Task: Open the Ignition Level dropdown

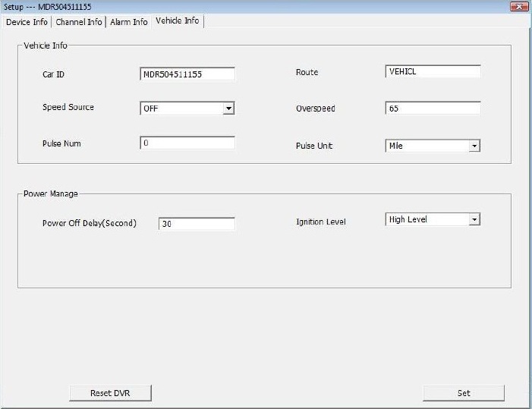Action: [433, 219]
